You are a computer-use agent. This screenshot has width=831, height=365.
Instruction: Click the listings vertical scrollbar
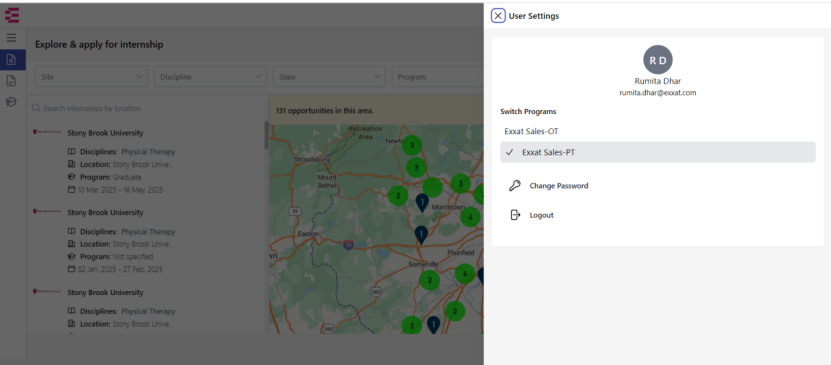266,135
